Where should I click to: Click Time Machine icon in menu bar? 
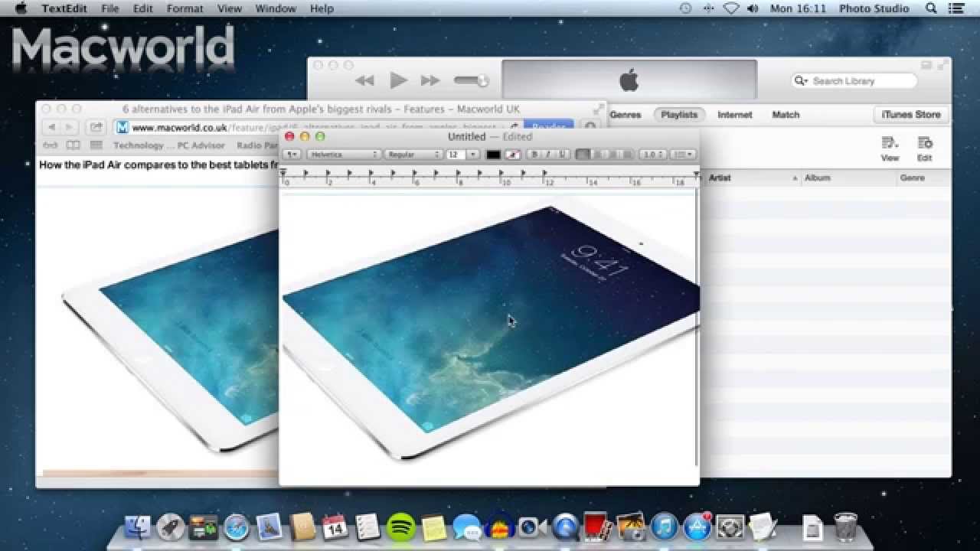point(685,8)
